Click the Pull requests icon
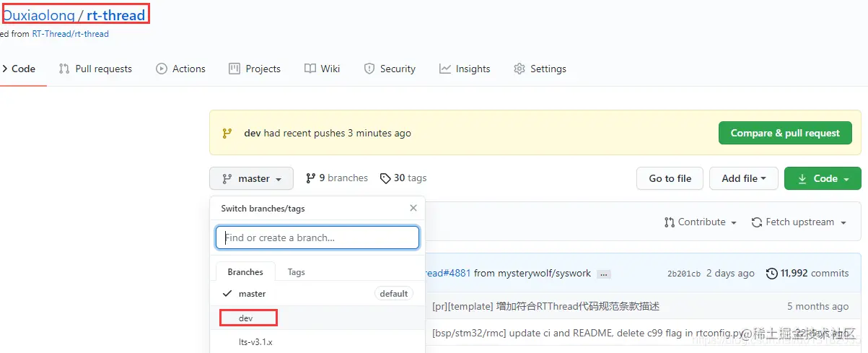 pyautogui.click(x=64, y=69)
